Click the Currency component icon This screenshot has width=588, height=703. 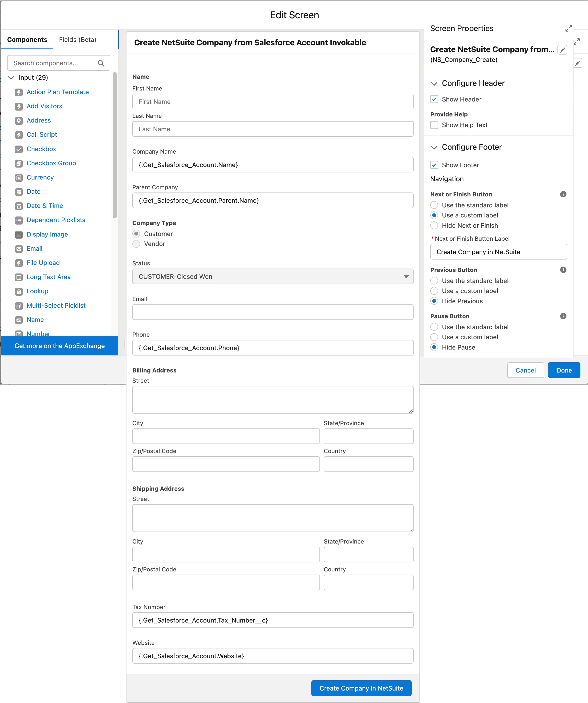coord(19,177)
